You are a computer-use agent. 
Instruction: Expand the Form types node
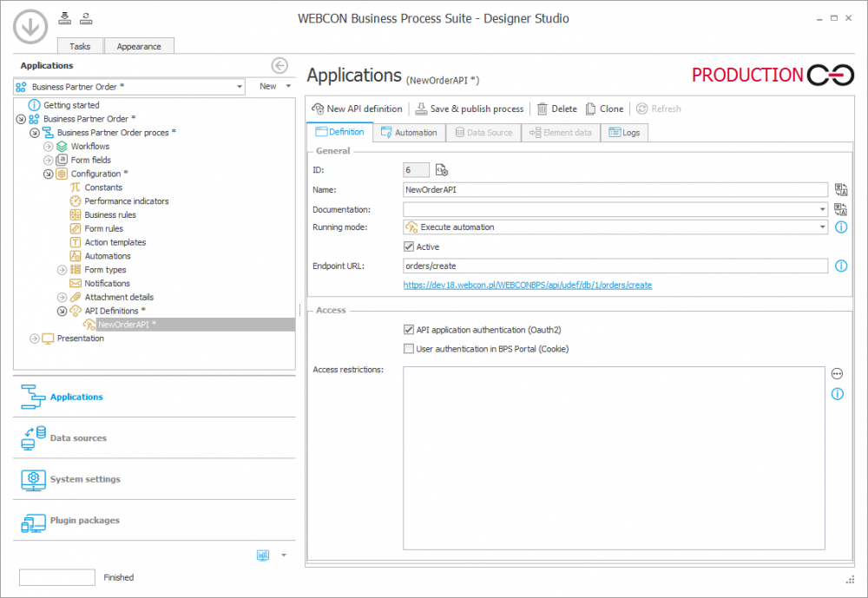tap(62, 270)
